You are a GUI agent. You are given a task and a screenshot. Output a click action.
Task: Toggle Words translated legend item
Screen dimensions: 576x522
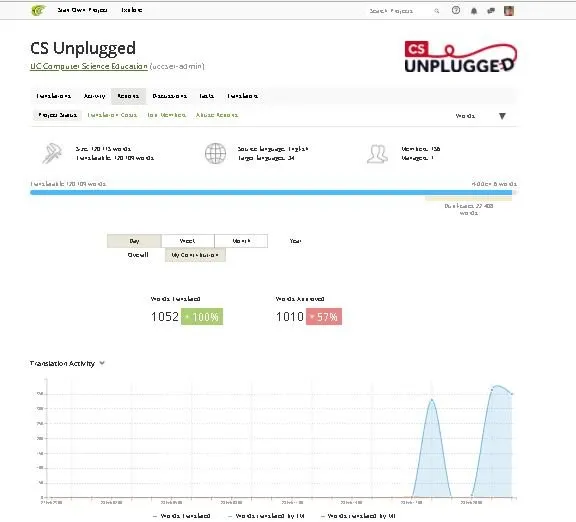[x=181, y=516]
